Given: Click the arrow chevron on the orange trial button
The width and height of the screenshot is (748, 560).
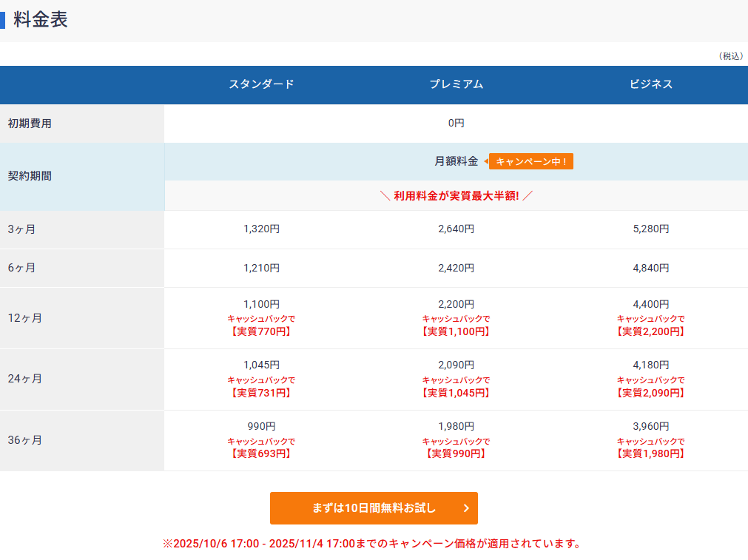Looking at the screenshot, I should pyautogui.click(x=466, y=508).
